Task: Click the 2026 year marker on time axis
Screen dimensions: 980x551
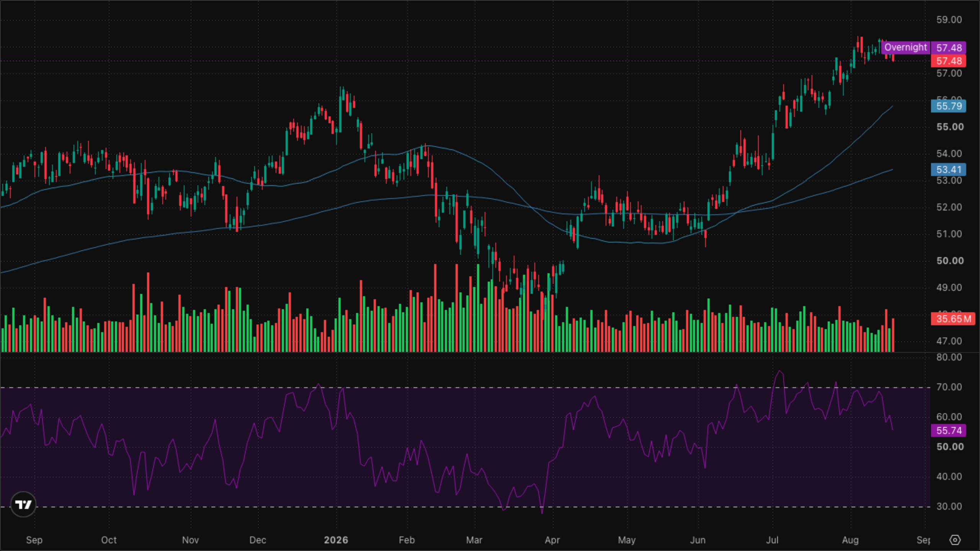Action: click(336, 540)
